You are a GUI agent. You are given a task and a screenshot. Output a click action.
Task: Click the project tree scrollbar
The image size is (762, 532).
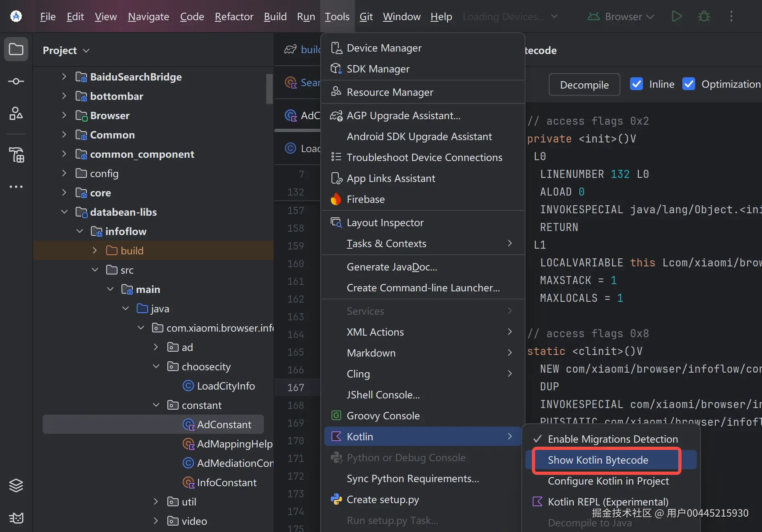(269, 89)
